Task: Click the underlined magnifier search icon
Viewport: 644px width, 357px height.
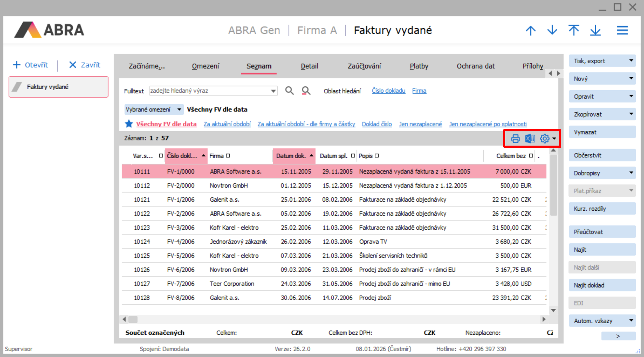Action: click(x=306, y=91)
